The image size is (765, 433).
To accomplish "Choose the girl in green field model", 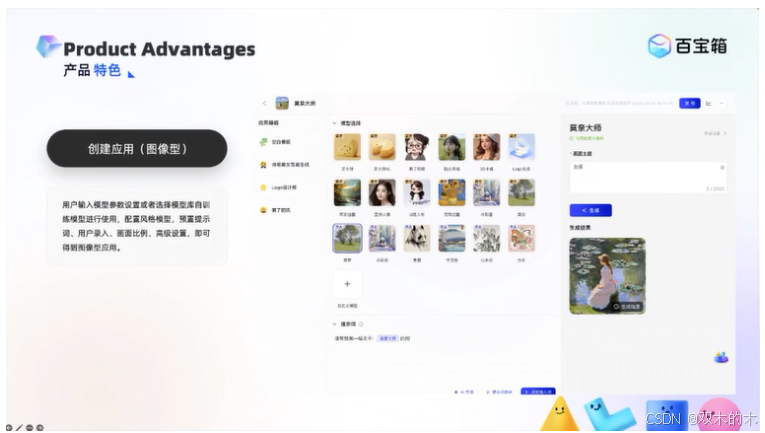I will (452, 147).
